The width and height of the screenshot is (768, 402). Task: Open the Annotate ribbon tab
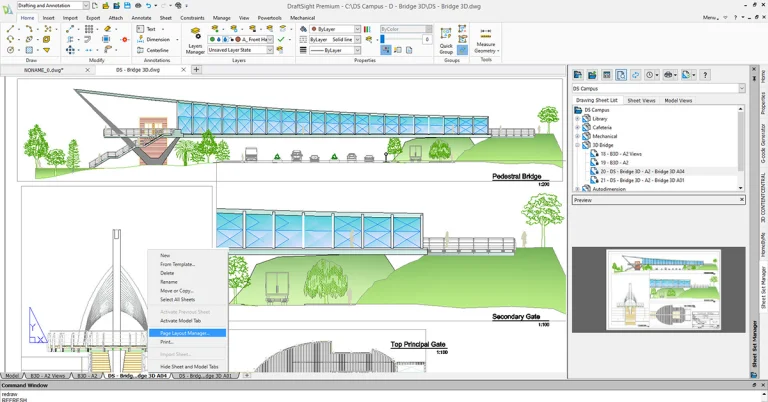[x=141, y=18]
